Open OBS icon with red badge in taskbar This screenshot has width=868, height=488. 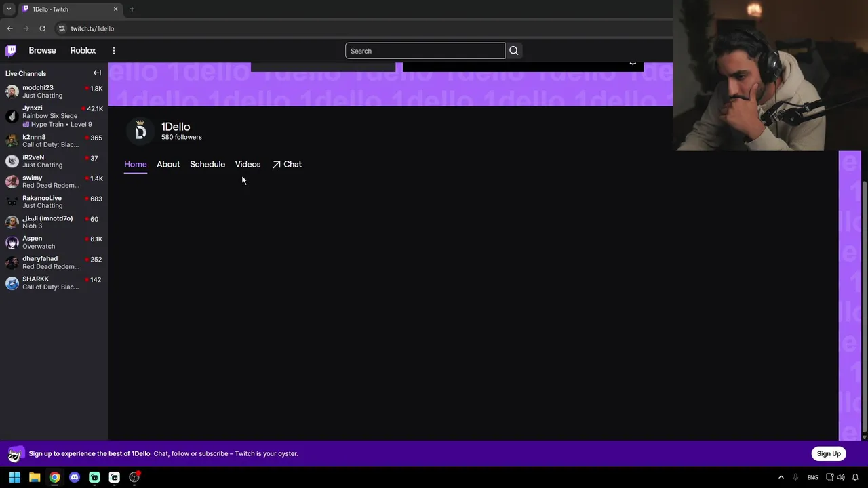tap(134, 477)
